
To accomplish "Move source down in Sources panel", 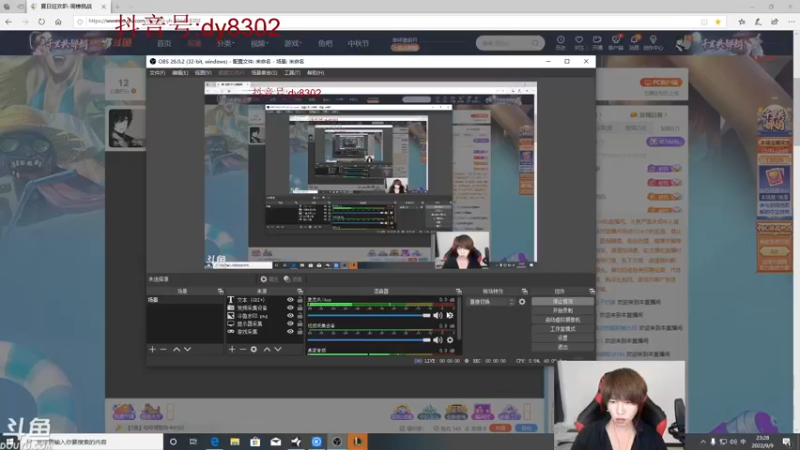I will click(278, 349).
